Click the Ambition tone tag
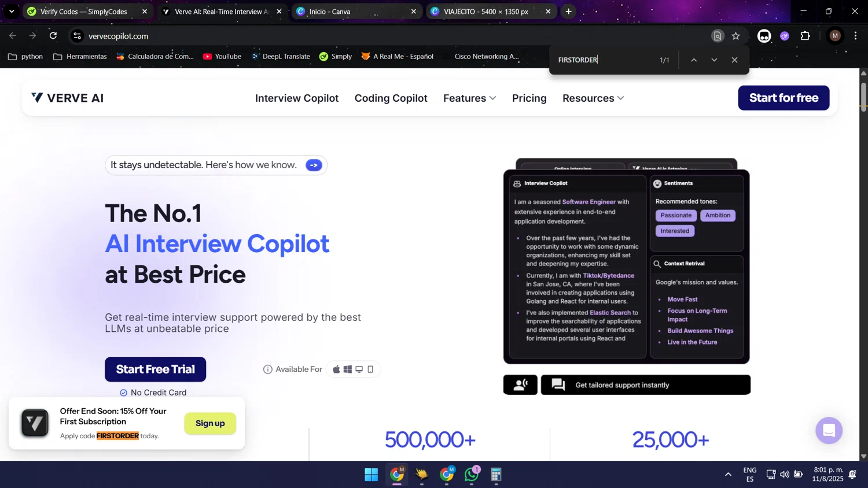This screenshot has height=488, width=868. (718, 215)
